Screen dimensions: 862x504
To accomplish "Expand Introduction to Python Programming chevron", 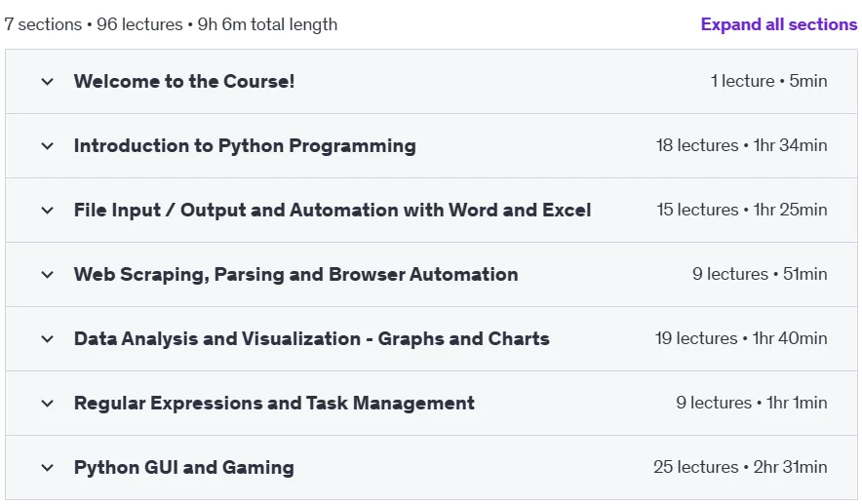I will coord(47,146).
